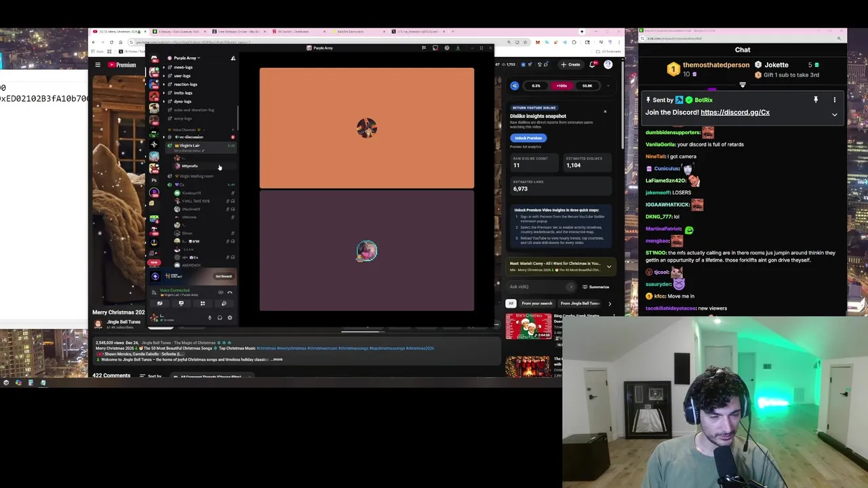Open Discord soundboard

point(224,304)
